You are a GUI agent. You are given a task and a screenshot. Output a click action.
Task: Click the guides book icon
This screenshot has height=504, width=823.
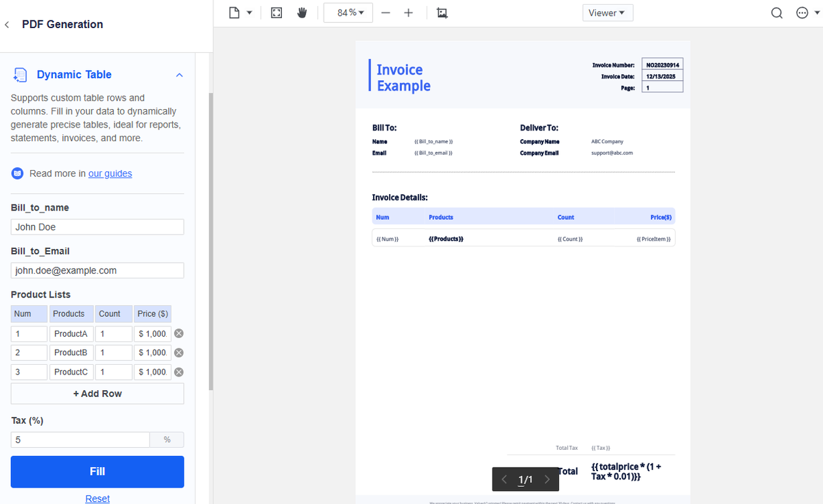(18, 173)
